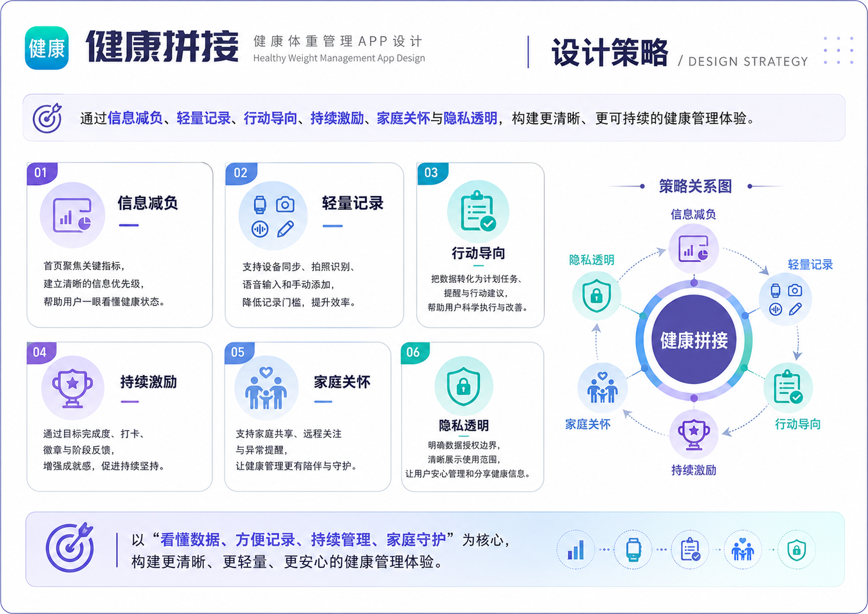Click the 轻量记录 heading in card 02
The height and width of the screenshot is (614, 868).
point(353,203)
